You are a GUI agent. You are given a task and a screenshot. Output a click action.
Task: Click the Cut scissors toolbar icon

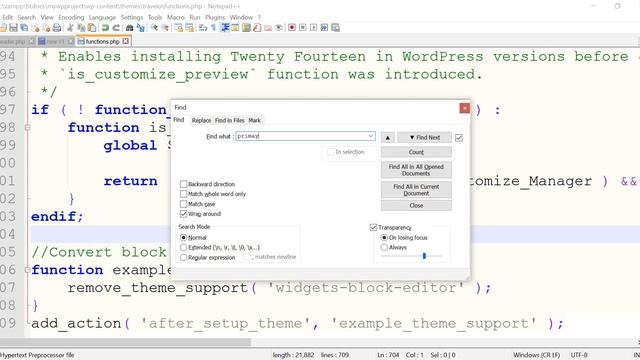point(70,28)
